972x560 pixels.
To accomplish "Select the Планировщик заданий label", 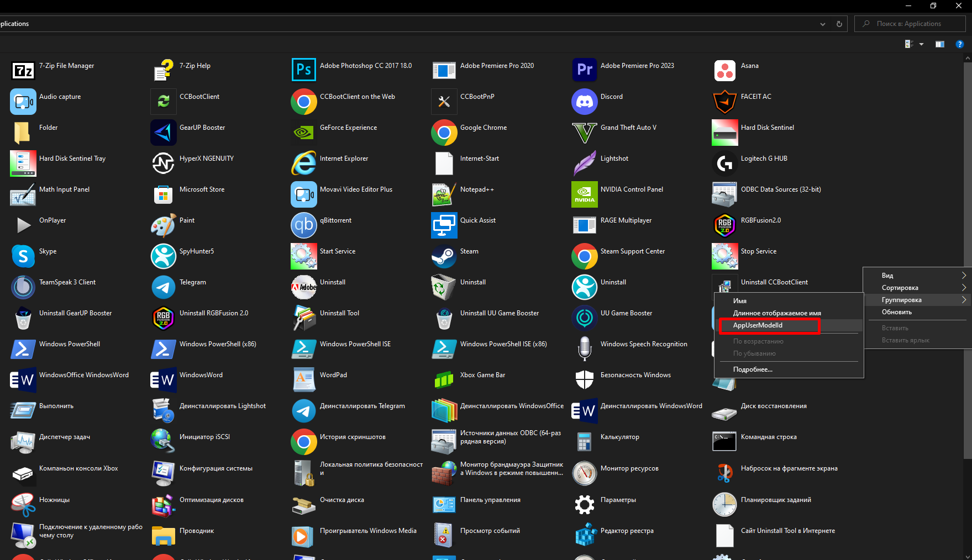I will [776, 500].
